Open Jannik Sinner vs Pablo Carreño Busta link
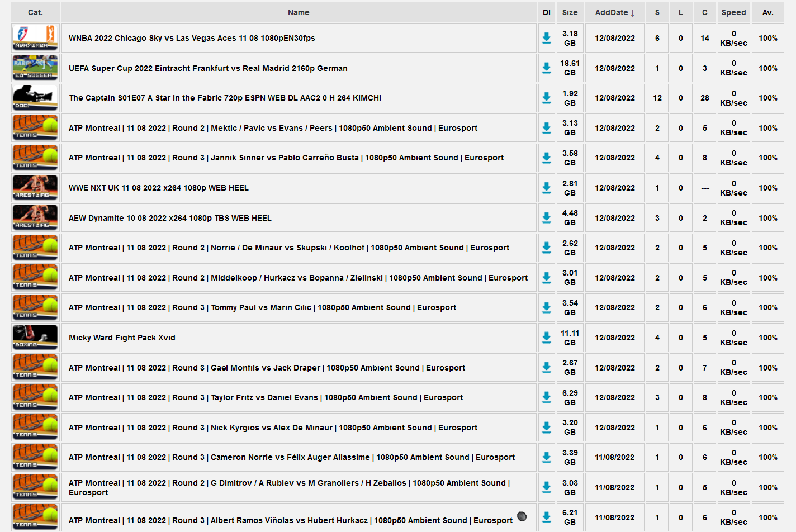Viewport: 796px width, 532px height. pyautogui.click(x=286, y=158)
